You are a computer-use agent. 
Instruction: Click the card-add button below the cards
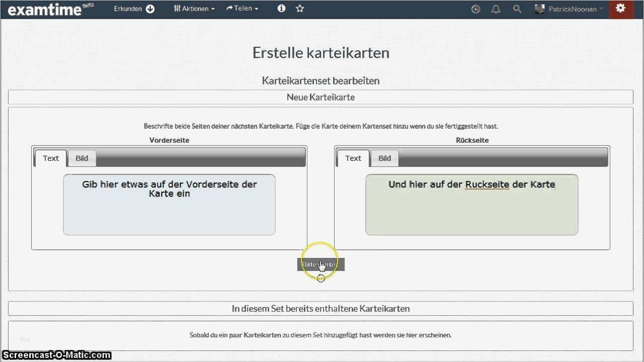[x=320, y=264]
